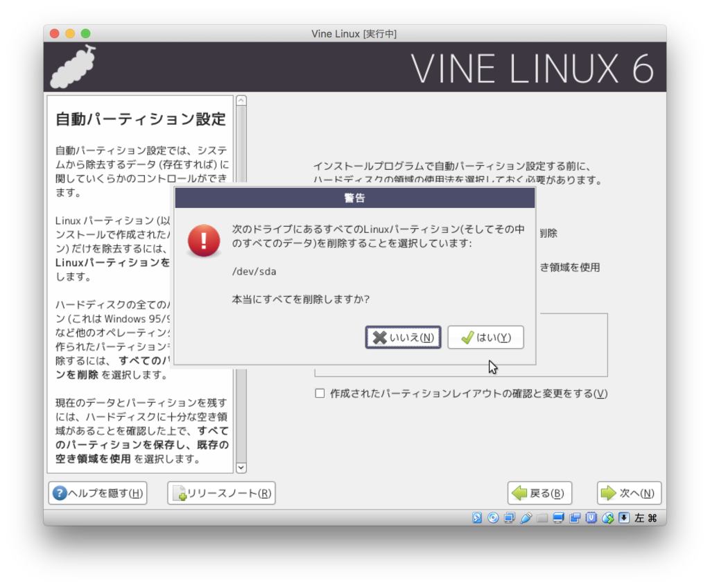Click the release notes document icon

pyautogui.click(x=180, y=493)
